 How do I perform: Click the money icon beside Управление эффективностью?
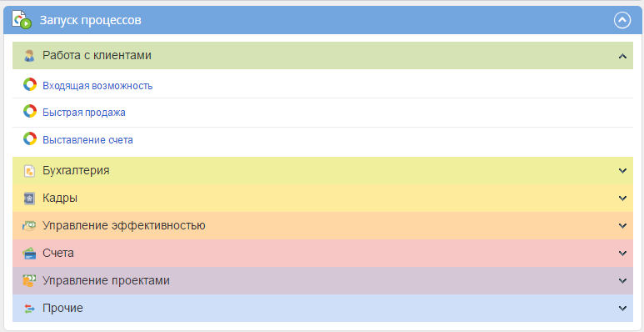(x=29, y=226)
